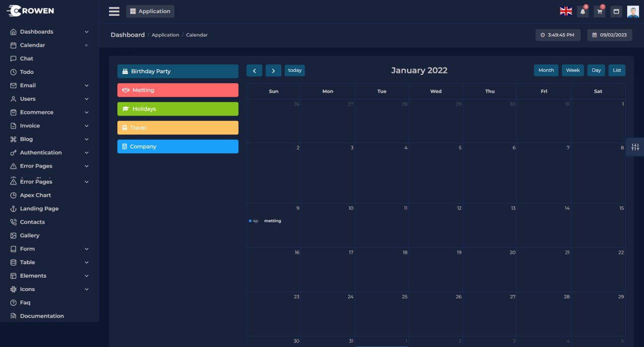Open the UK flag language selector

click(566, 11)
